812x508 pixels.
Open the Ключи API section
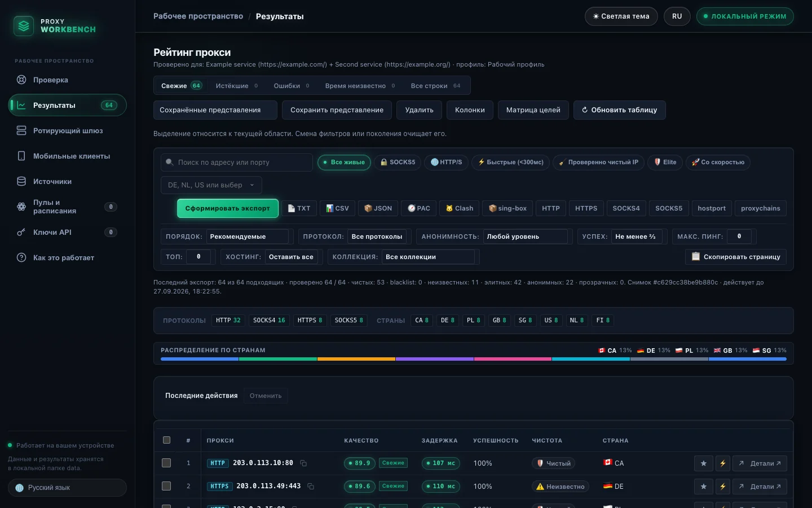pyautogui.click(x=67, y=232)
